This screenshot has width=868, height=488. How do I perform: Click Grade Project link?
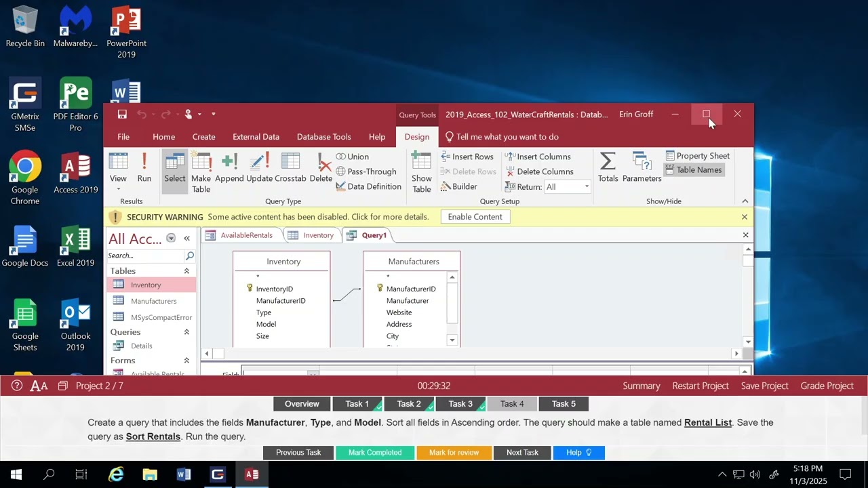tap(827, 386)
